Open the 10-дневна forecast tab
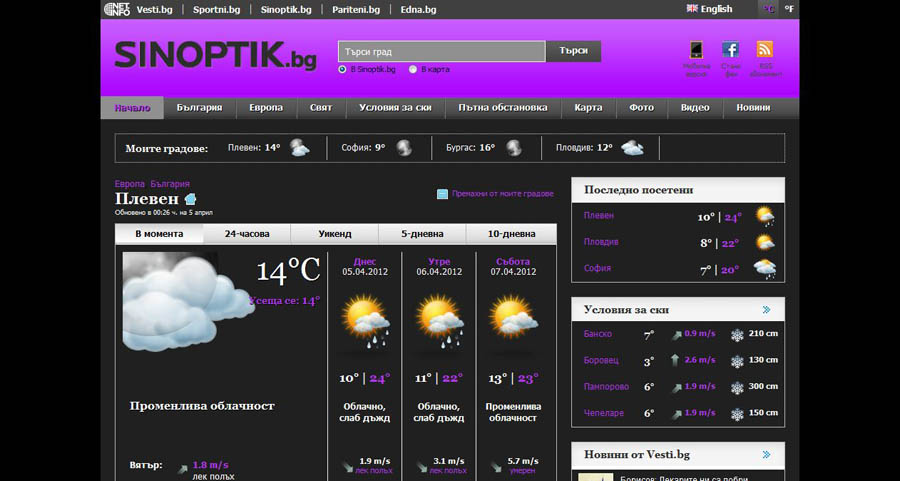 [x=511, y=234]
